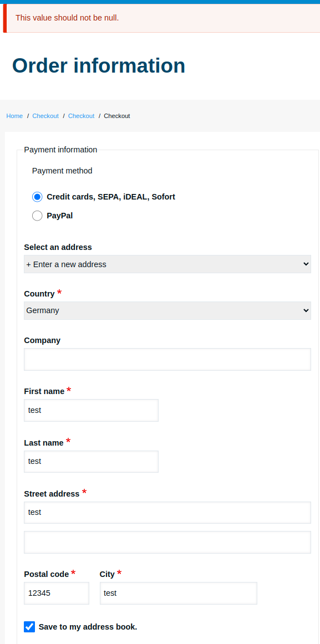Focus the second Street address line

[167, 542]
